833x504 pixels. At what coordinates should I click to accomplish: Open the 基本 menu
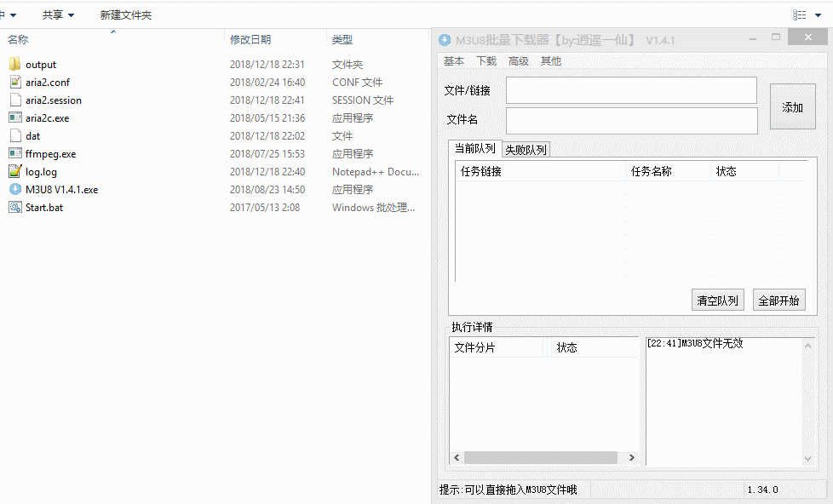point(454,61)
